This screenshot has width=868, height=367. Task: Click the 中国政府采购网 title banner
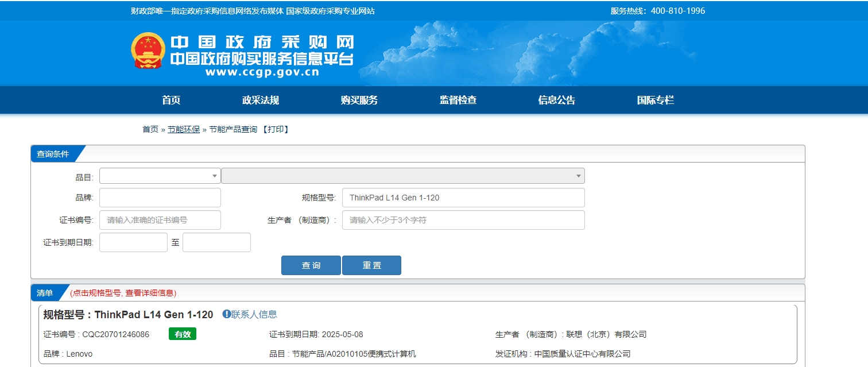[x=262, y=42]
